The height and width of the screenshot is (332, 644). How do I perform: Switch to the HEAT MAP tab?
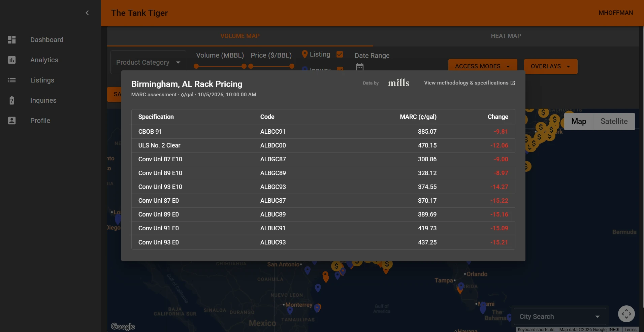[506, 36]
